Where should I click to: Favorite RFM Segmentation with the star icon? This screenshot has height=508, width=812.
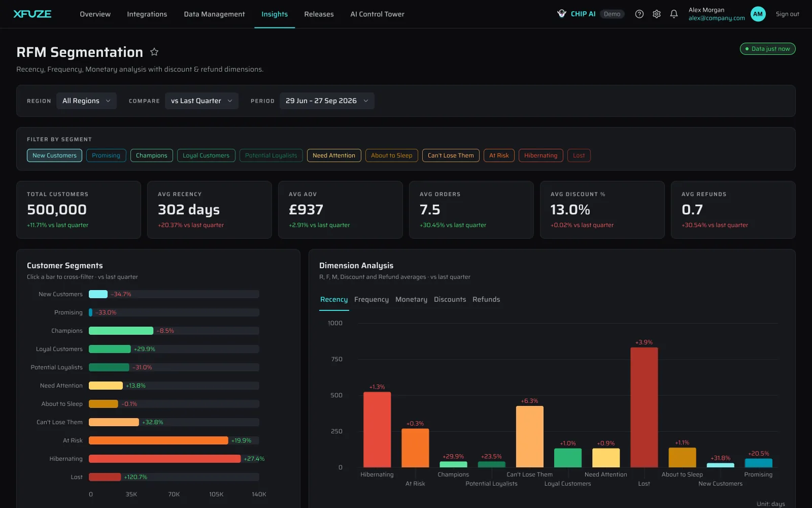tap(154, 52)
